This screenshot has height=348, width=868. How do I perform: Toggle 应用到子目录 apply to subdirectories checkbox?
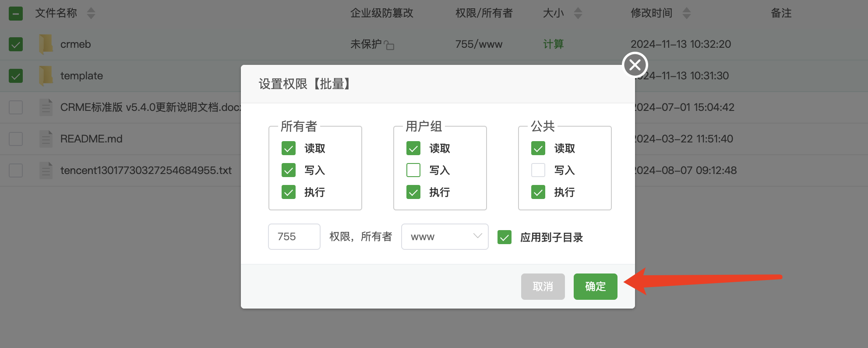point(505,237)
